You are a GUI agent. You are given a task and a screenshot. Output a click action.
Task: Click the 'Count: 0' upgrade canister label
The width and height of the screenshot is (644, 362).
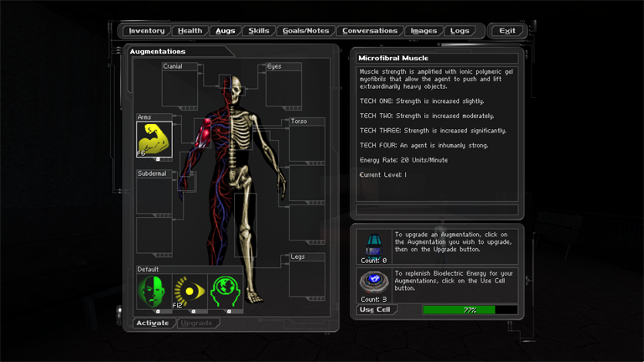(x=374, y=261)
